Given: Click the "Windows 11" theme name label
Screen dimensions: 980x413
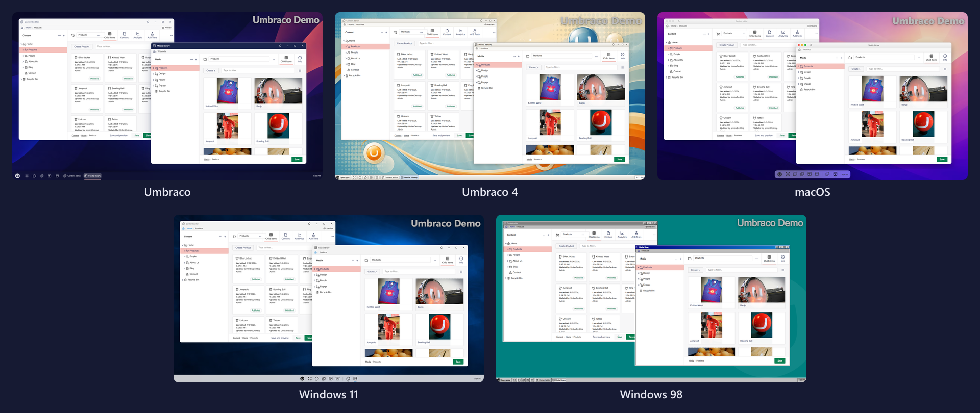Looking at the screenshot, I should pos(329,395).
